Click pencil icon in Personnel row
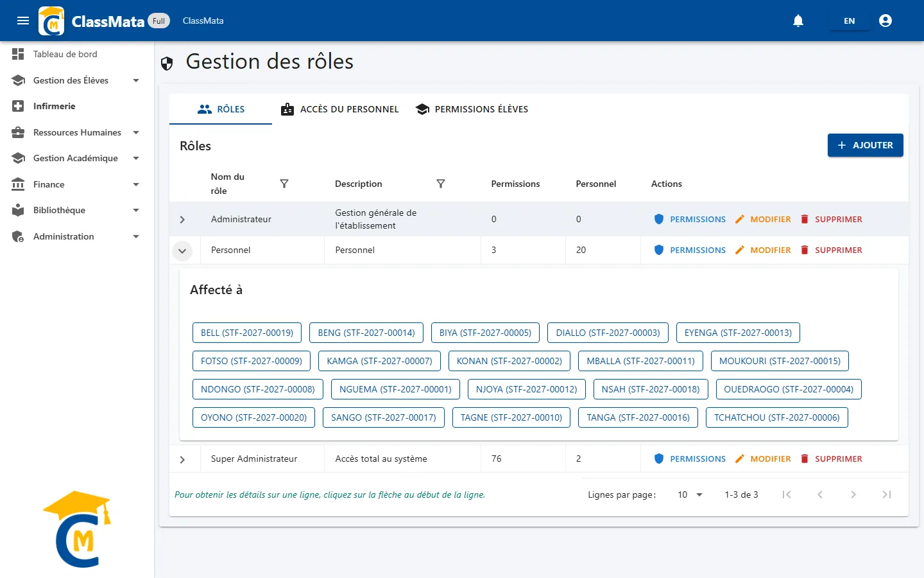 pos(739,250)
